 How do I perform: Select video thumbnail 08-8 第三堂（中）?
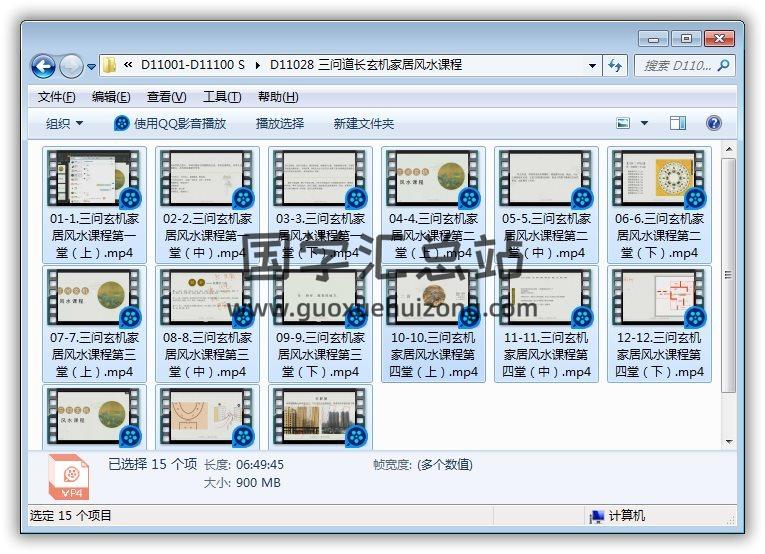tap(207, 297)
